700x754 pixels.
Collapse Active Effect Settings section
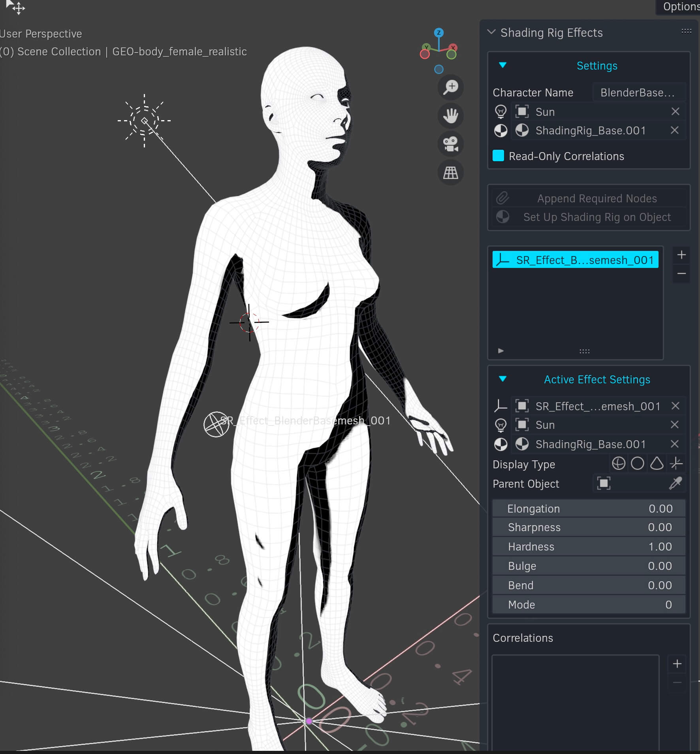(502, 379)
